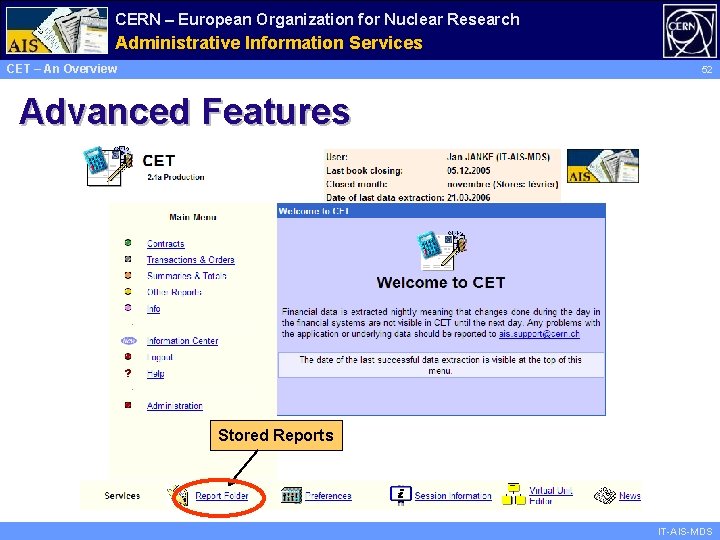Open Other Reports link
Screen dimensions: 720x540
click(x=174, y=292)
